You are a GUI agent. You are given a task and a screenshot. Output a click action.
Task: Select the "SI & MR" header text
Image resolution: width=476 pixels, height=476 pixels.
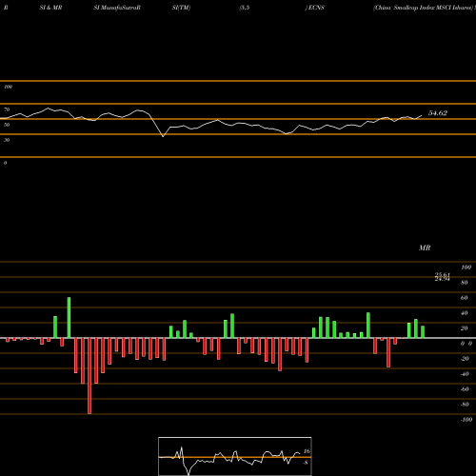pyautogui.click(x=50, y=8)
